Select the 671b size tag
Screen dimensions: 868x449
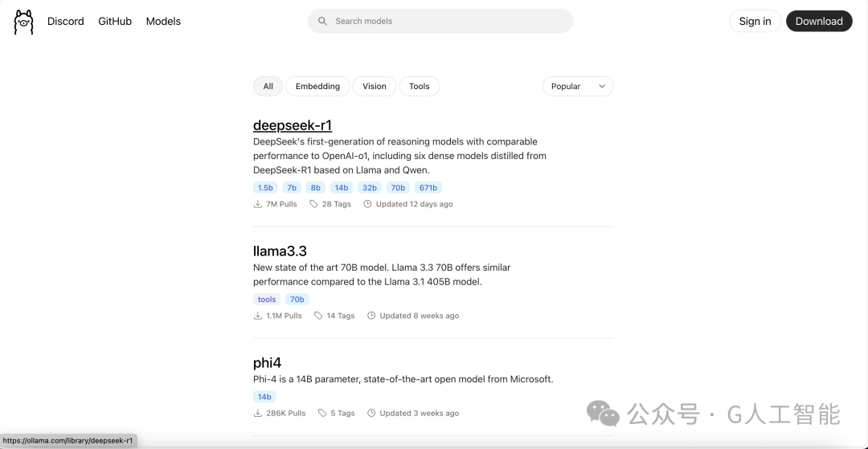click(428, 187)
